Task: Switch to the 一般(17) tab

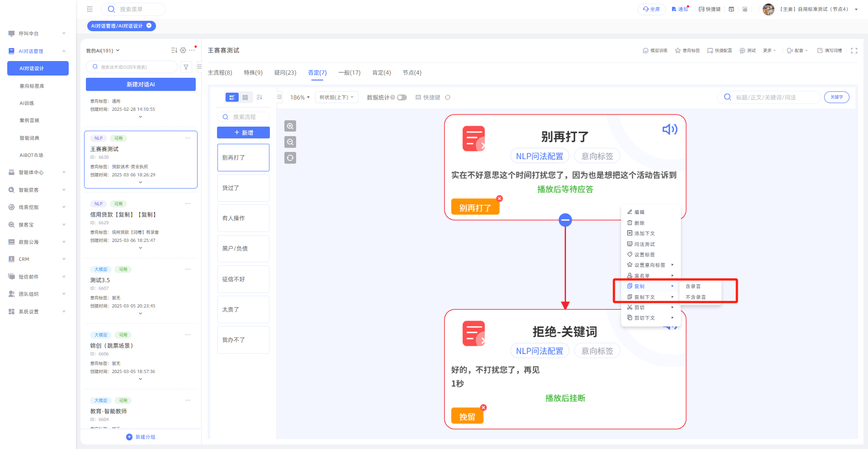Action: tap(349, 73)
